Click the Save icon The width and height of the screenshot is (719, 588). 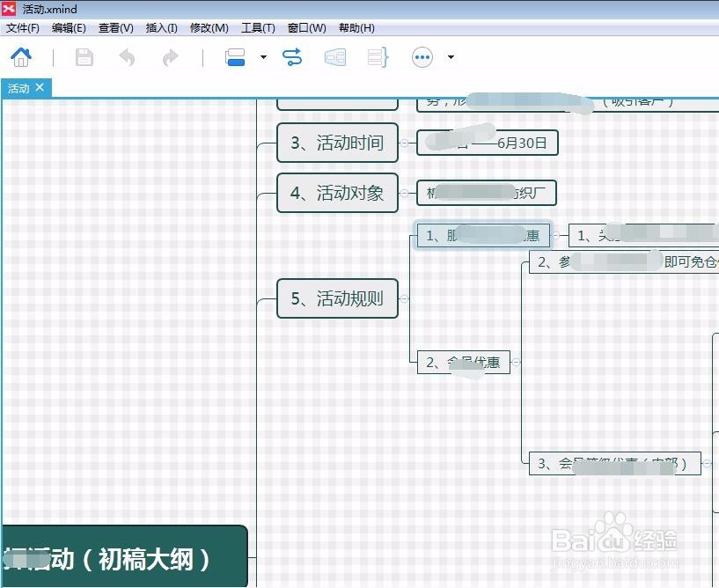coord(83,56)
